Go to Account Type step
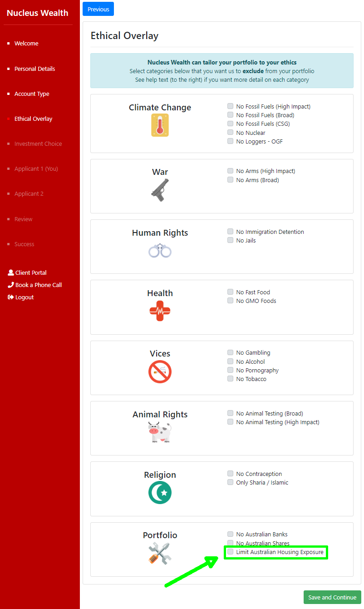 tap(32, 94)
